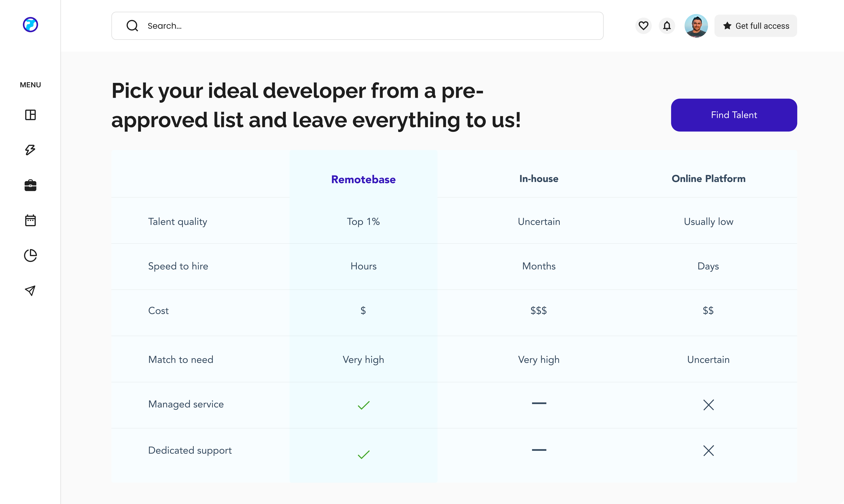
Task: Click the Online Platform X for Managed service
Action: coord(708,405)
